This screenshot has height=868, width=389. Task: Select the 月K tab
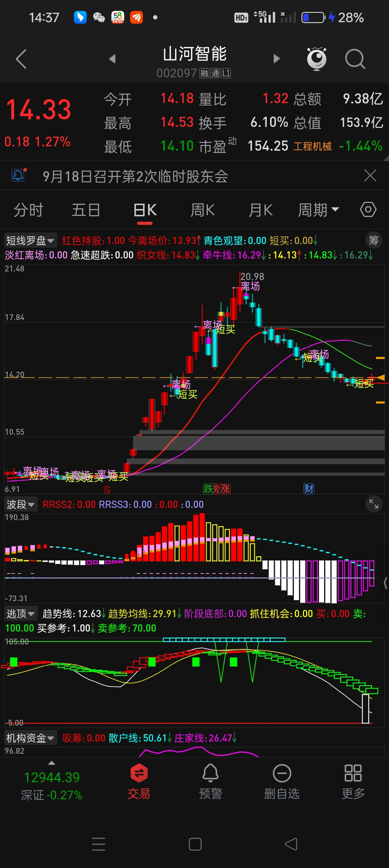coord(260,210)
